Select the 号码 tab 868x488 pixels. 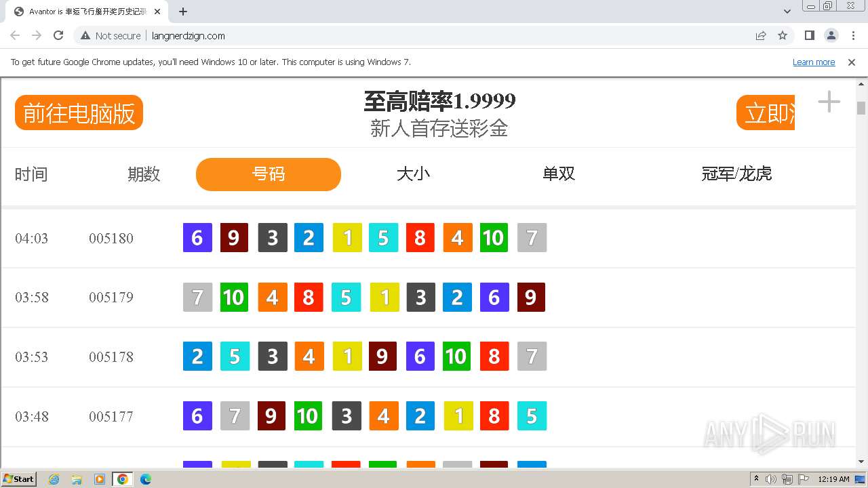click(269, 174)
